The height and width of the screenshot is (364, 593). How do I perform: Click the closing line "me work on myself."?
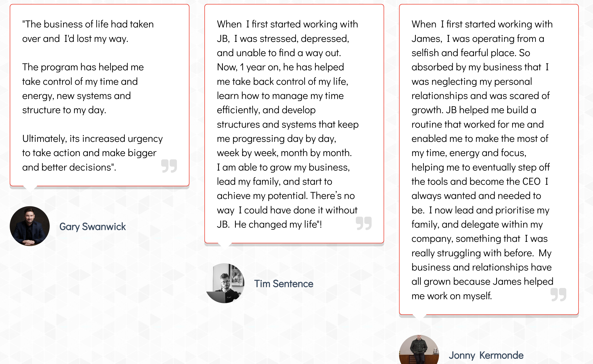(x=451, y=296)
